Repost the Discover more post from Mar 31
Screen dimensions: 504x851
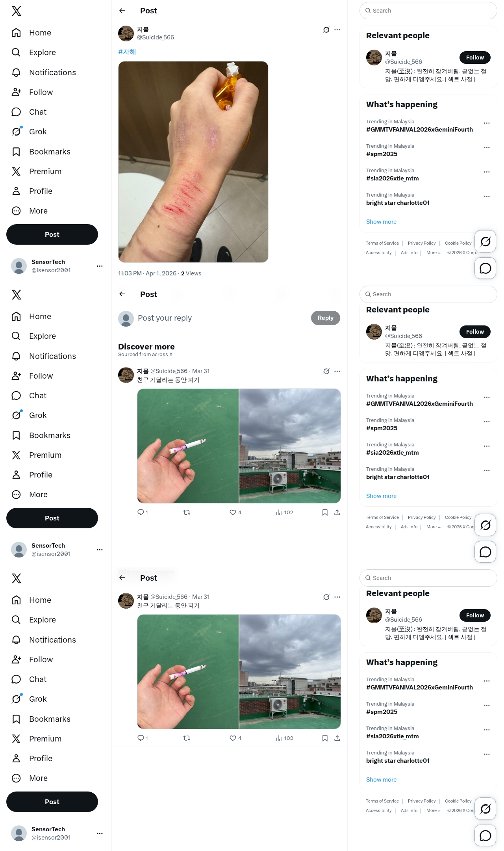coord(187,512)
